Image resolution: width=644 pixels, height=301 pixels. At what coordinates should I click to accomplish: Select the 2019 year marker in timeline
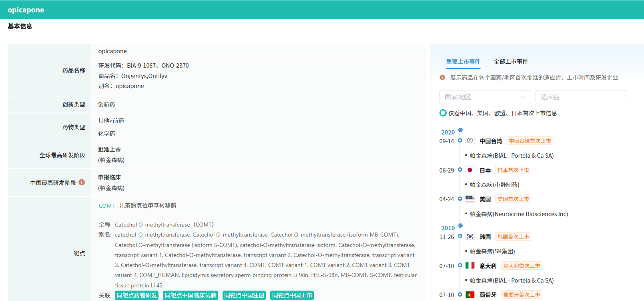460,226
